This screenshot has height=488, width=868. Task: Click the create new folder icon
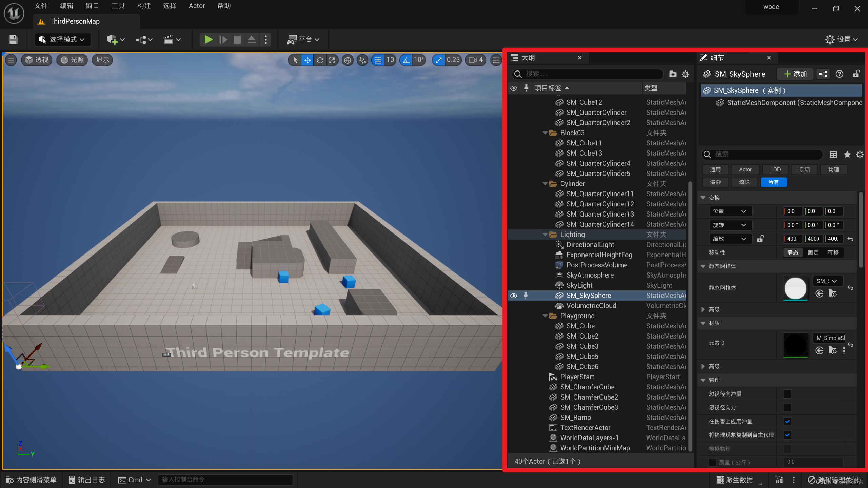coord(673,74)
